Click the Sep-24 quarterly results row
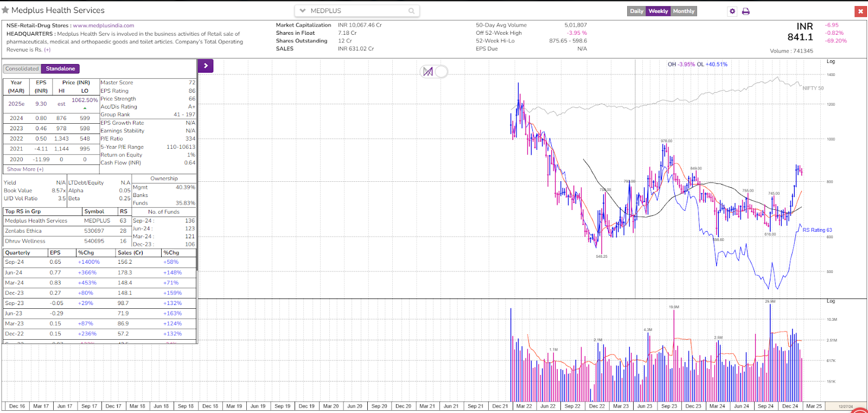The height and width of the screenshot is (413, 868). [100, 262]
